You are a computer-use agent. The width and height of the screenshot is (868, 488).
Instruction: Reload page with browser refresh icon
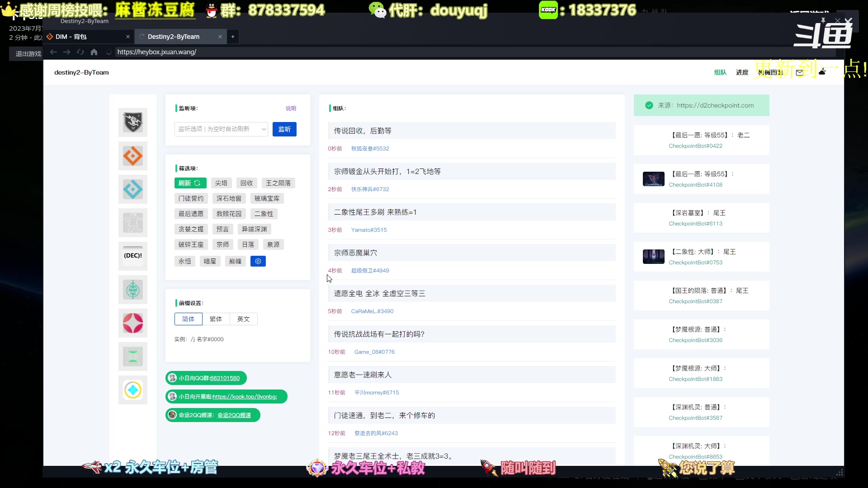(x=80, y=52)
